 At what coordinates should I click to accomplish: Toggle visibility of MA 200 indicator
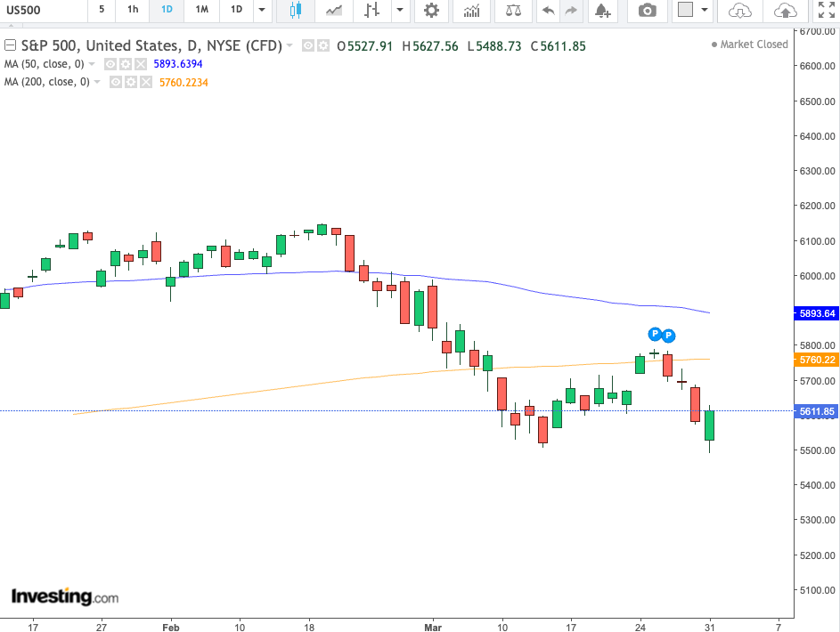[116, 82]
